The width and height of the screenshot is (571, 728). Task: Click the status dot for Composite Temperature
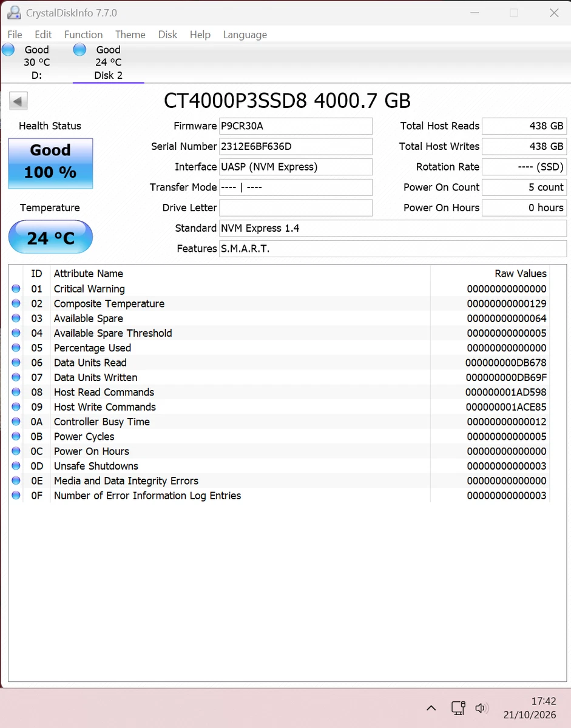[x=16, y=304]
